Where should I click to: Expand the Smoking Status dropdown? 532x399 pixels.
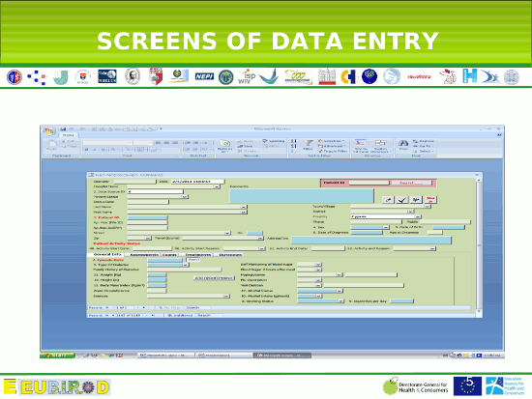pyautogui.click(x=340, y=301)
